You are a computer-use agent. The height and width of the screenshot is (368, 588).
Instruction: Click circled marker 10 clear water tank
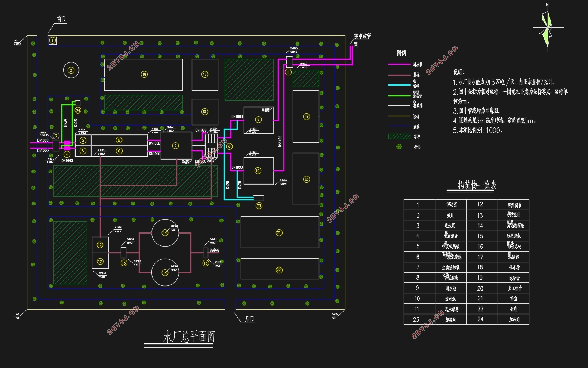pyautogui.click(x=258, y=171)
